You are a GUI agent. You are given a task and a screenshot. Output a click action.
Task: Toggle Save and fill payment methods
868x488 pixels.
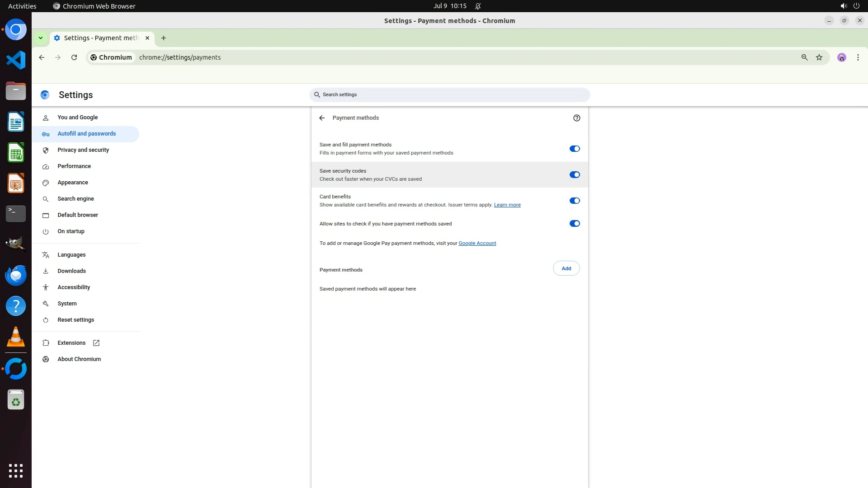[574, 149]
